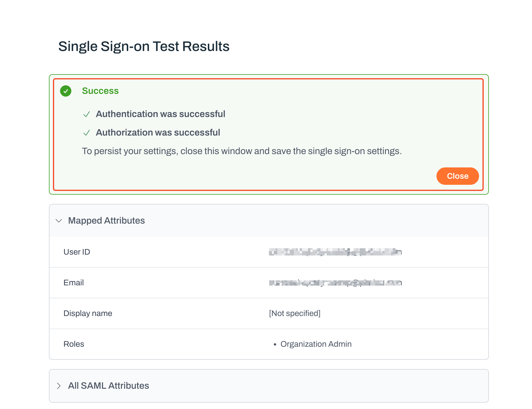This screenshot has height=409, width=532.
Task: Select the Organization Admin role entry
Action: 316,344
